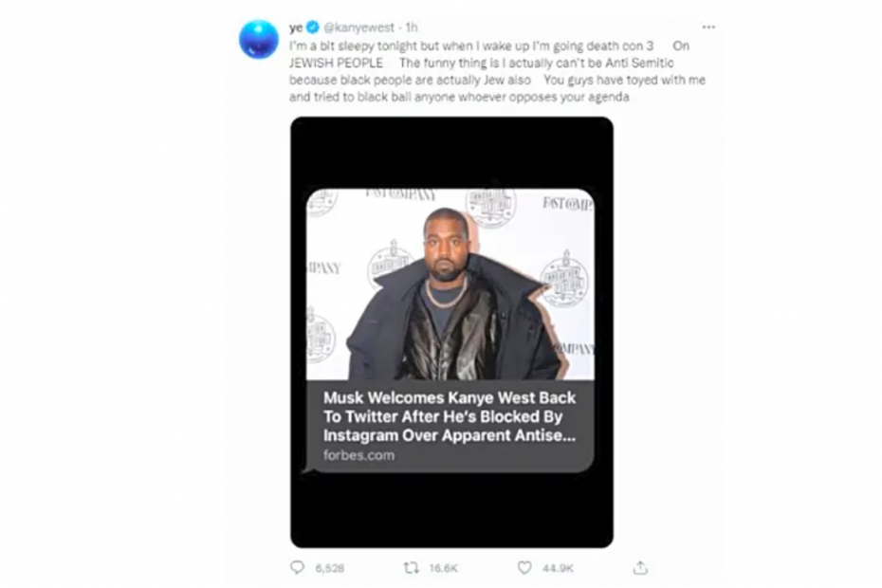This screenshot has height=588, width=882.
Task: Open the share upload arrow icon
Action: coord(640,567)
